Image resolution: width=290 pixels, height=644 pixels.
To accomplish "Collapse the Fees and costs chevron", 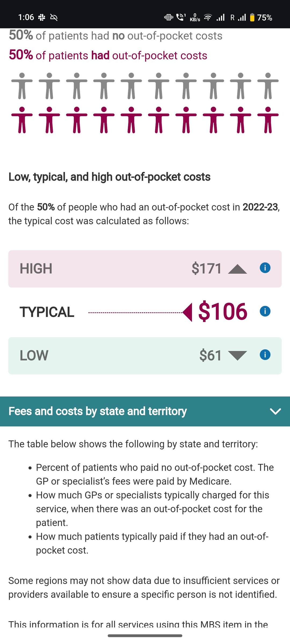I will 275,411.
